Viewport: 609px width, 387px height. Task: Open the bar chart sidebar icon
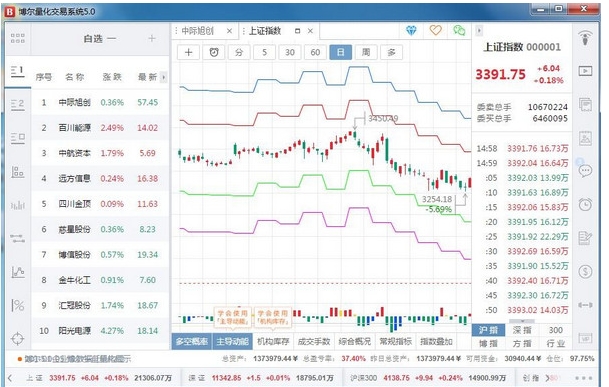pyautogui.click(x=18, y=205)
